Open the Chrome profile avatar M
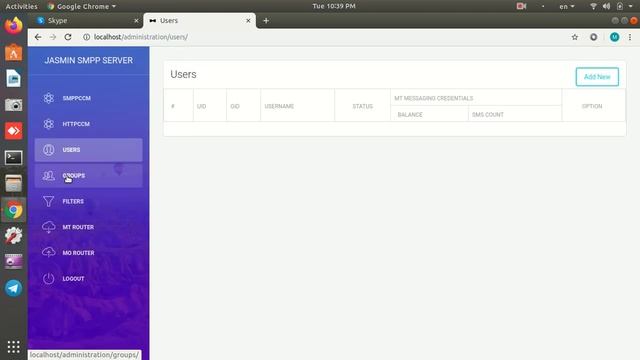The width and height of the screenshot is (640, 360). pyautogui.click(x=614, y=37)
